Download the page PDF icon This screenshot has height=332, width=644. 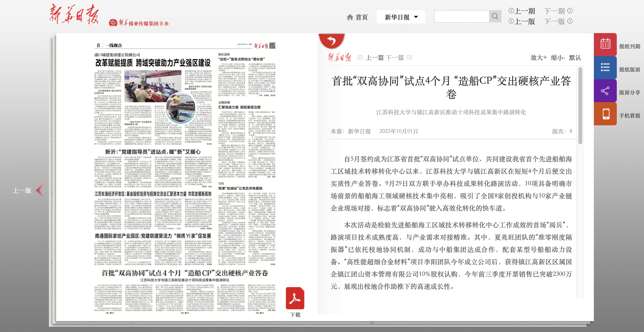(295, 298)
